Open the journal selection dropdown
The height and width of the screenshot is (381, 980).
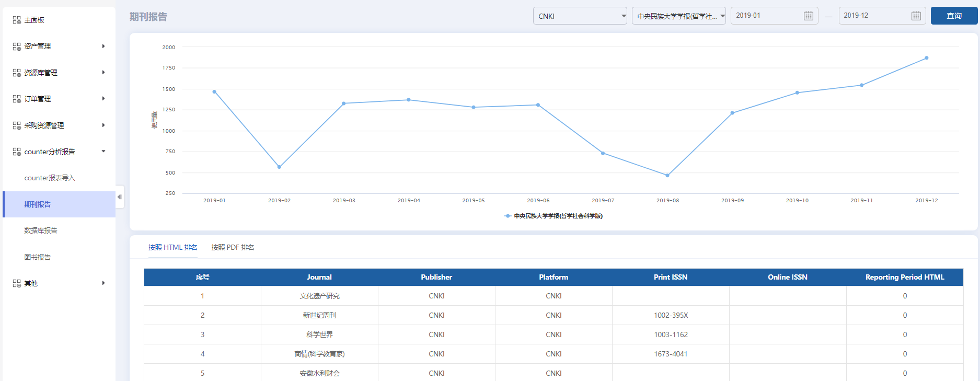(678, 16)
